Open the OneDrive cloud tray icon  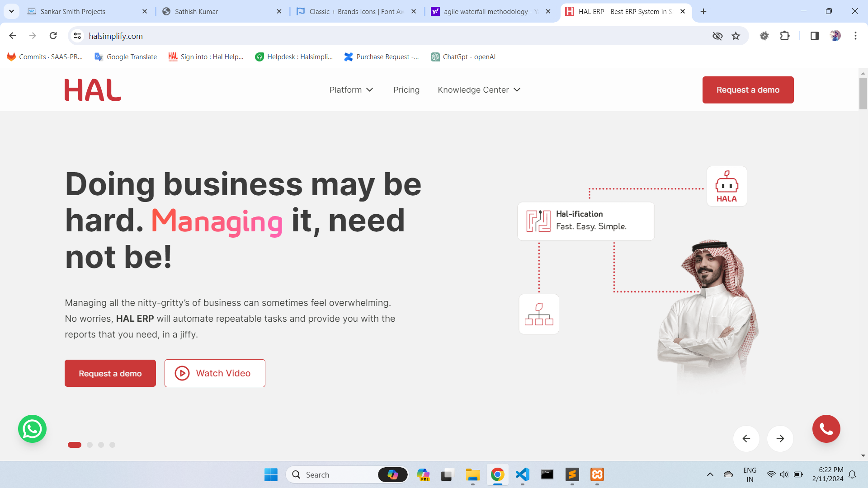[728, 474]
